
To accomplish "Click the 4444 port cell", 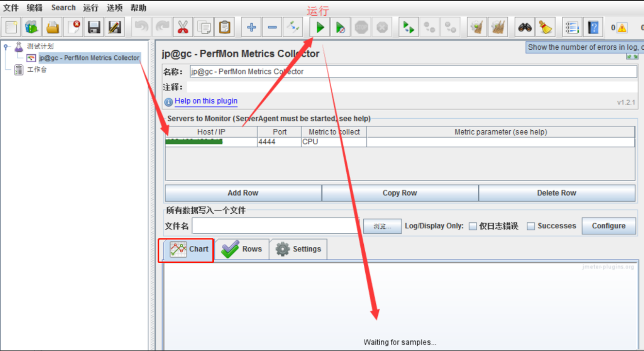I will tap(279, 142).
